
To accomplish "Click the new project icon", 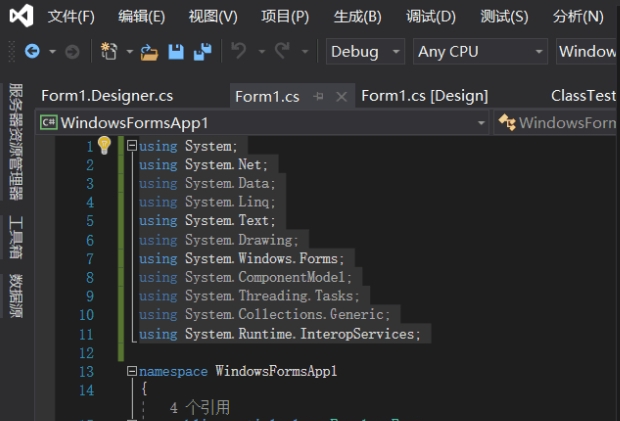I will tap(109, 51).
